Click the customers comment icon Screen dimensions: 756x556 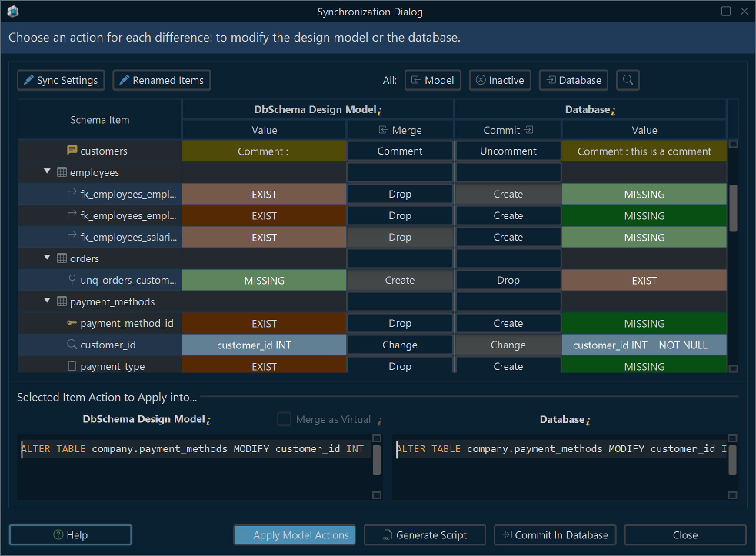[x=72, y=151]
